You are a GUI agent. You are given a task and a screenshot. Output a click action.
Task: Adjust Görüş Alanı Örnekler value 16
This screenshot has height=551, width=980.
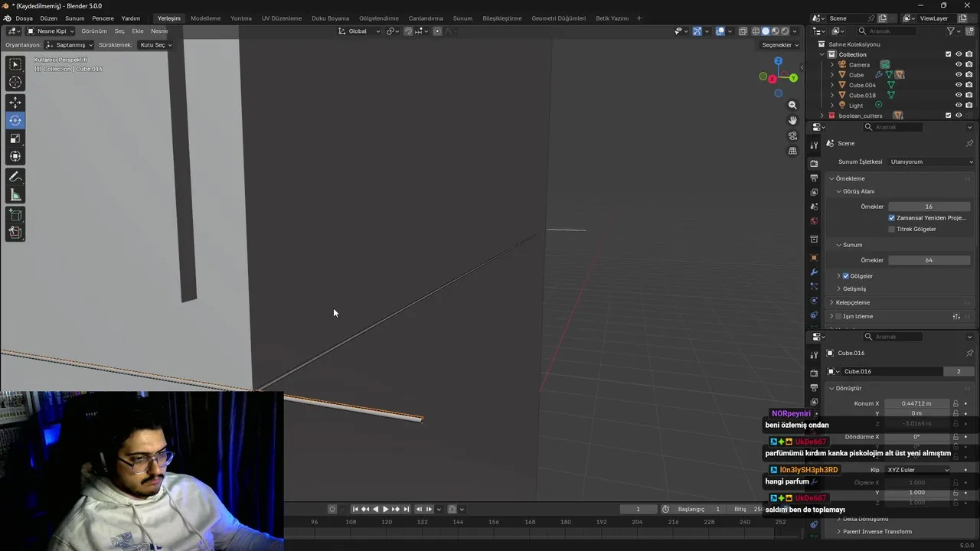coord(929,207)
